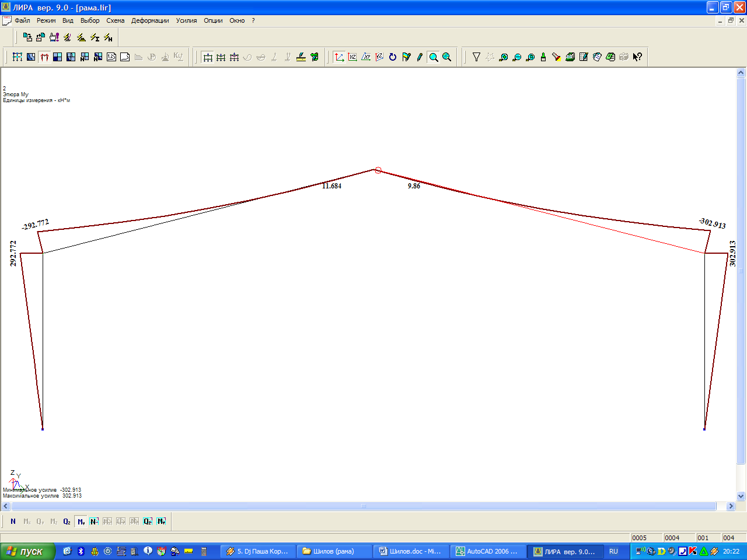The image size is (747, 560).
Task: Click the rotate model icon
Action: tap(393, 57)
